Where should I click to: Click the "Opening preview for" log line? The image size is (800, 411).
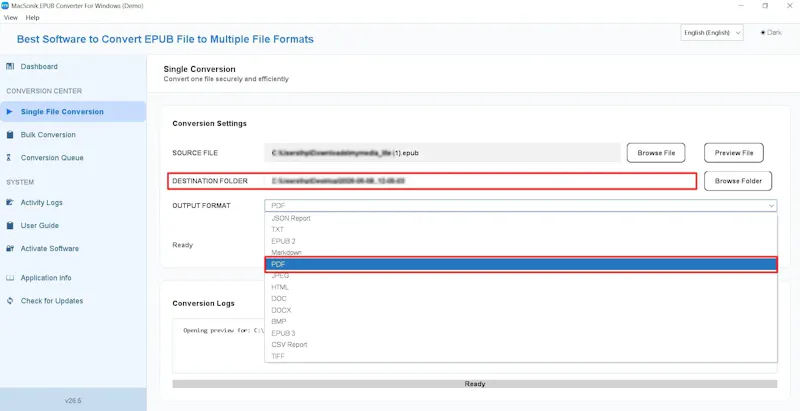point(223,330)
